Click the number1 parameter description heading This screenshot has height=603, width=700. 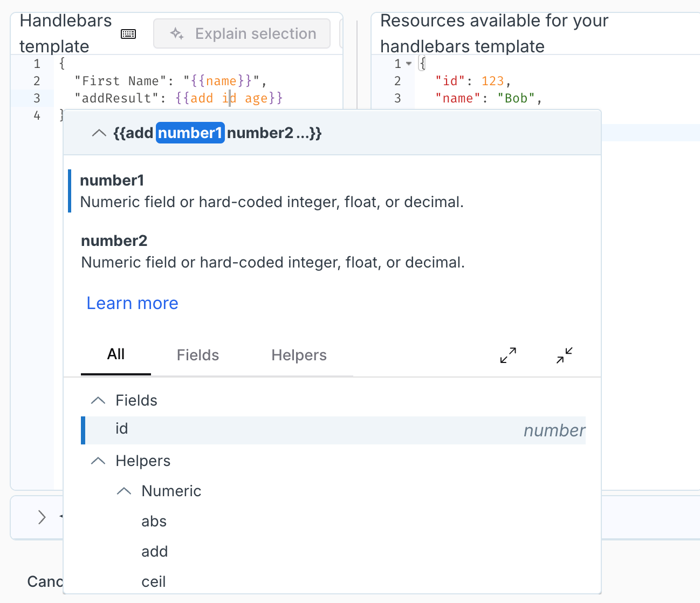112,180
